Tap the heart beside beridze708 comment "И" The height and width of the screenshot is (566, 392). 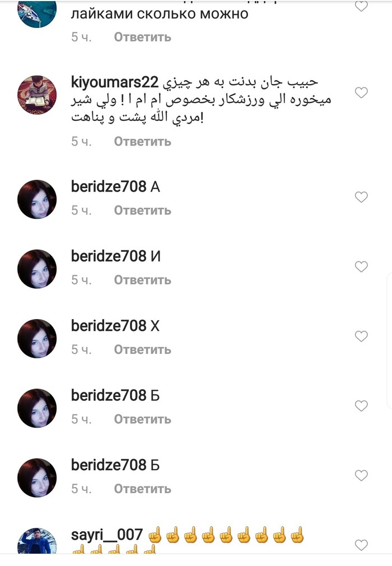coord(361,266)
